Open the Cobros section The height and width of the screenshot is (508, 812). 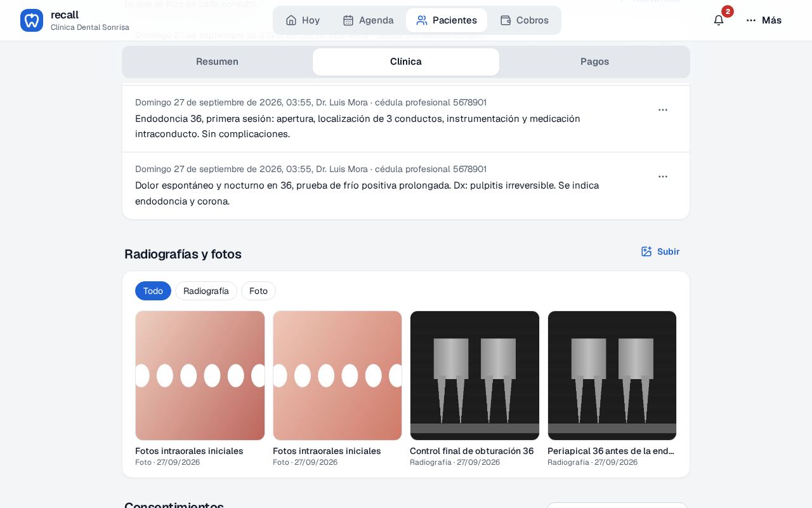point(524,20)
